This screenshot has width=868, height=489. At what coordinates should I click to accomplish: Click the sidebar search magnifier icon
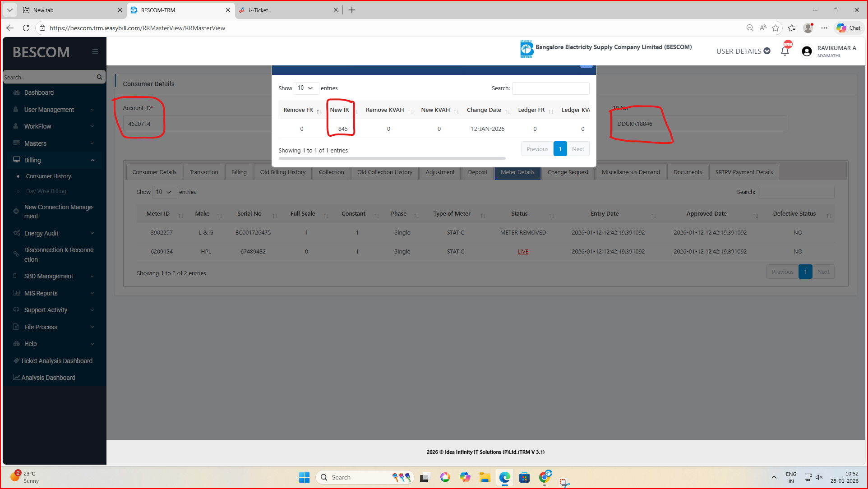click(x=99, y=77)
